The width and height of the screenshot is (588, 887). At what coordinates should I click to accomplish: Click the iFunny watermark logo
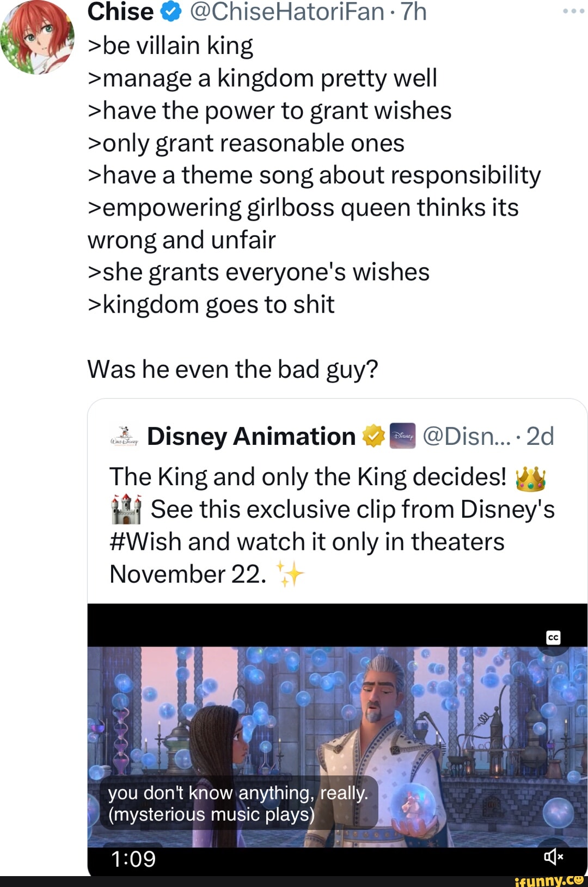coord(549,880)
